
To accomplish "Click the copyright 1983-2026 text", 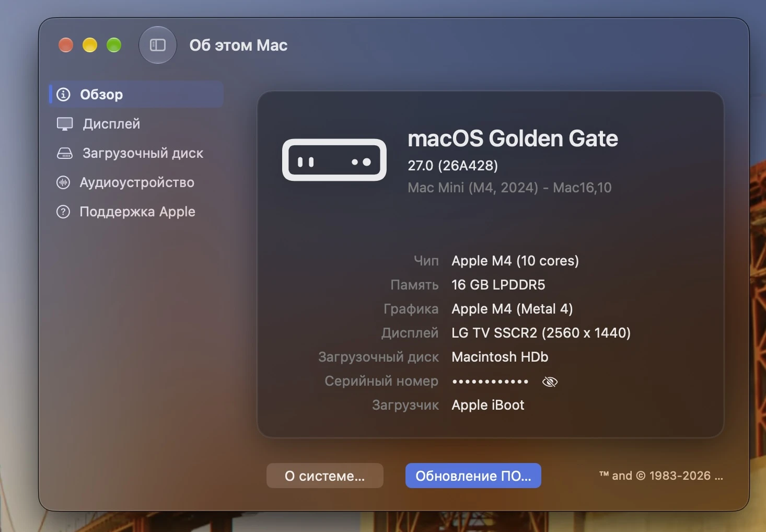I will 661,476.
